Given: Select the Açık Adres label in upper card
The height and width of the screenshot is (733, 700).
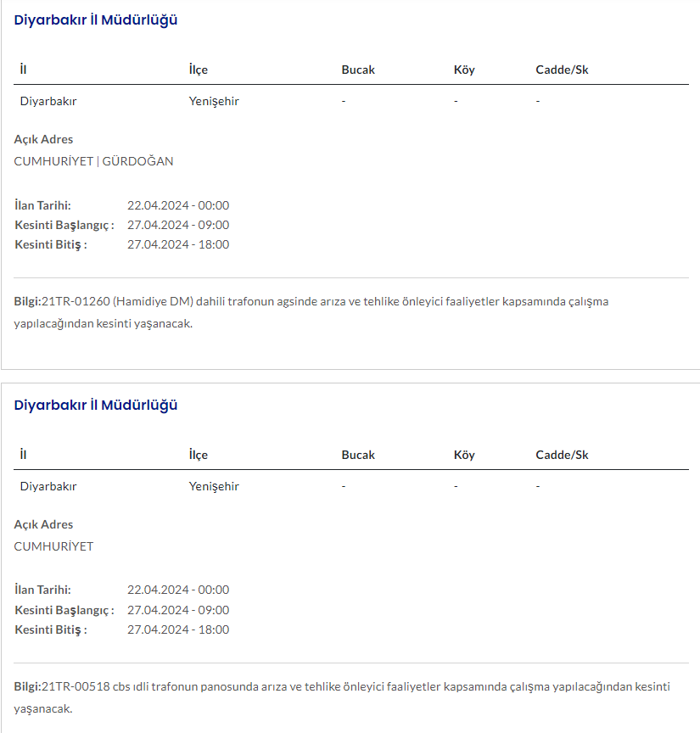Looking at the screenshot, I should 43,139.
